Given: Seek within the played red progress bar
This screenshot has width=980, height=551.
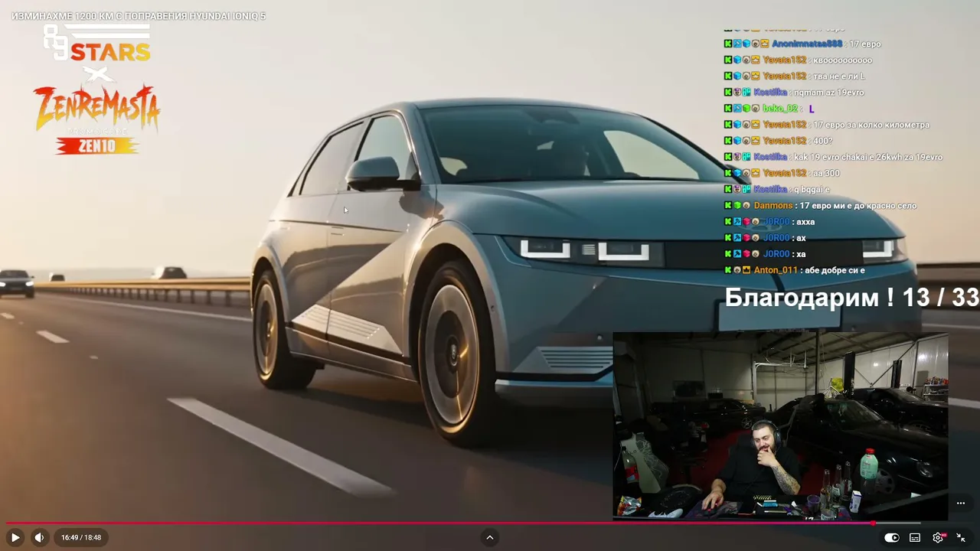Looking at the screenshot, I should (x=439, y=523).
